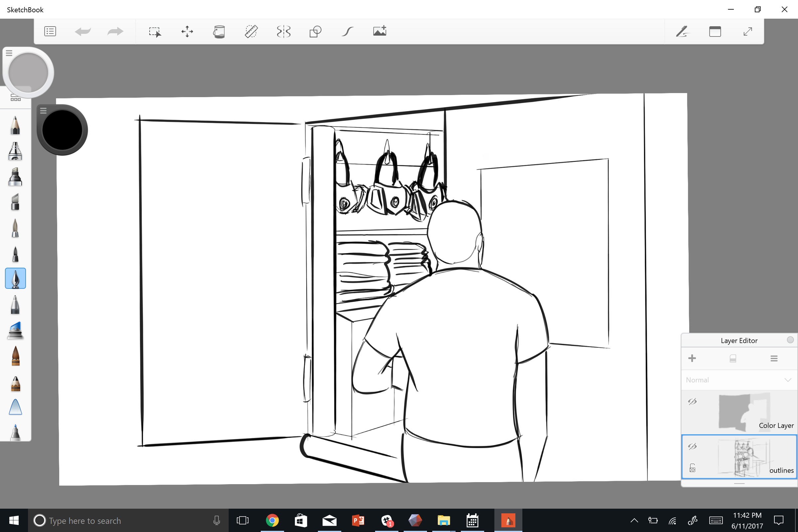Screen dimensions: 798x532
Task: Toggle visibility of the outlines layer
Action: [693, 447]
